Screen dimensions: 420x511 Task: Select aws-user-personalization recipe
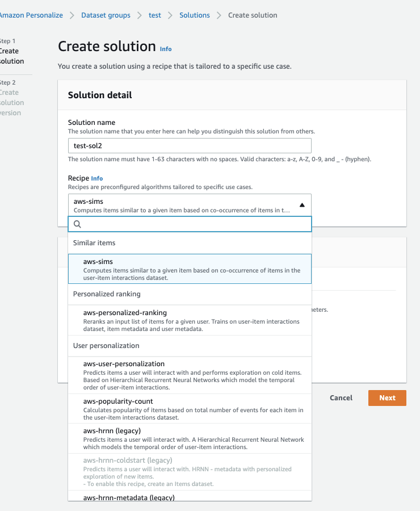click(190, 375)
